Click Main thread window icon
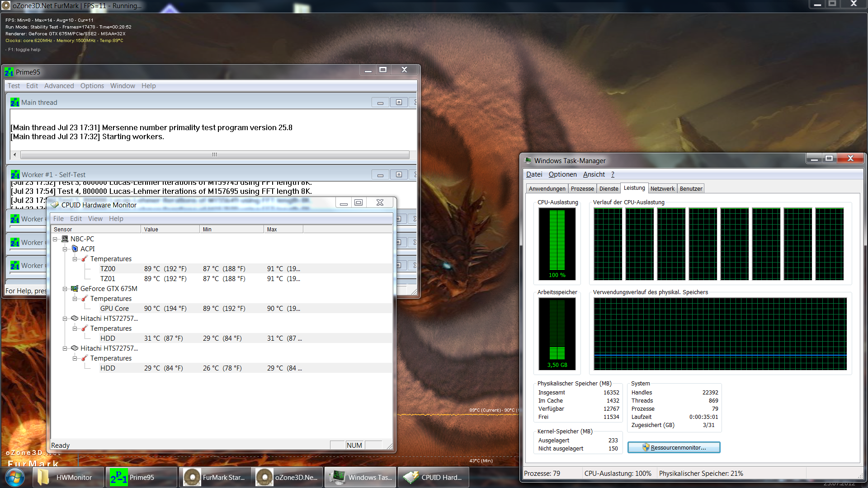Viewport: 868px width, 488px height. coord(15,103)
